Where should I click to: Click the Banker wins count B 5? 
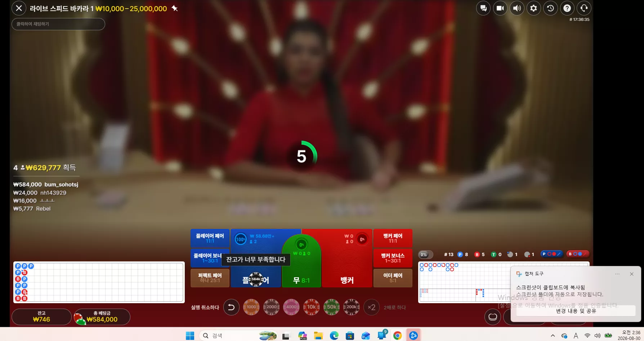480,255
